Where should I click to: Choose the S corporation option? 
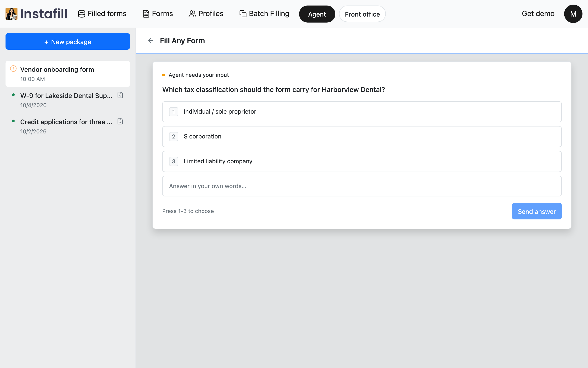click(x=362, y=137)
